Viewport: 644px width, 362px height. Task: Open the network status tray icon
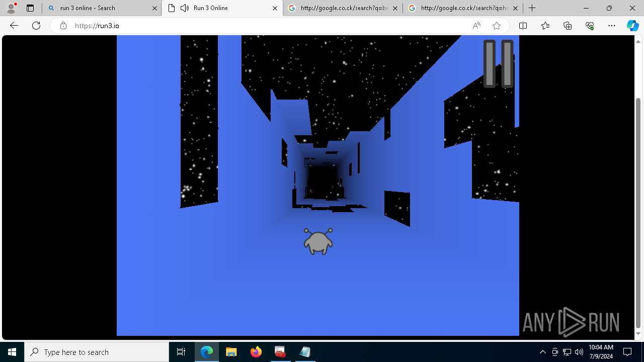pos(567,352)
